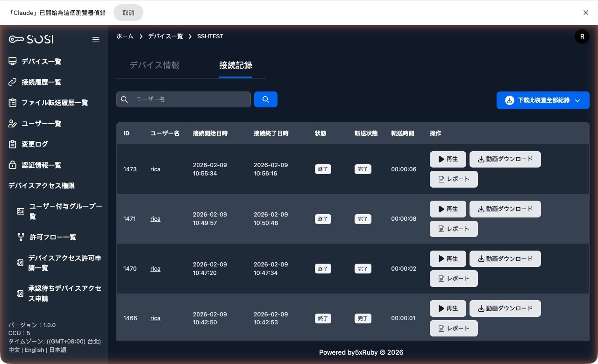598x364 pixels.
Task: Select the ユーザー一覧 users icon
Action: [13, 123]
